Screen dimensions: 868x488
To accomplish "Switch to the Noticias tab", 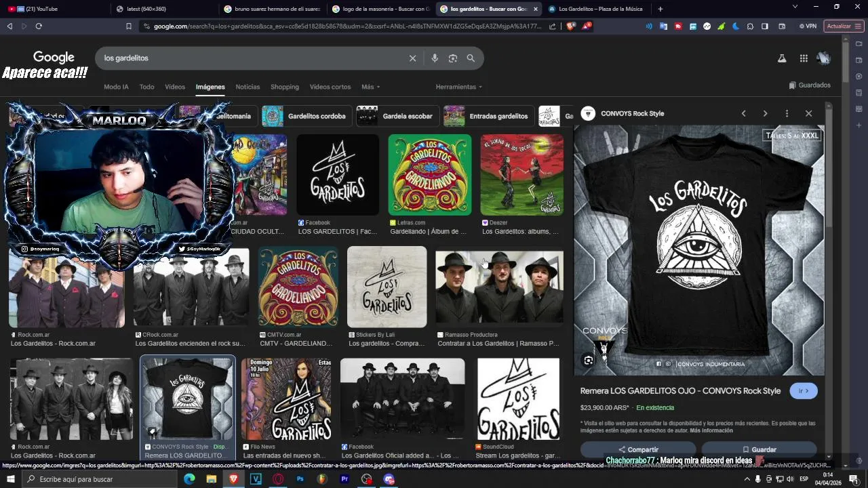I will click(248, 87).
